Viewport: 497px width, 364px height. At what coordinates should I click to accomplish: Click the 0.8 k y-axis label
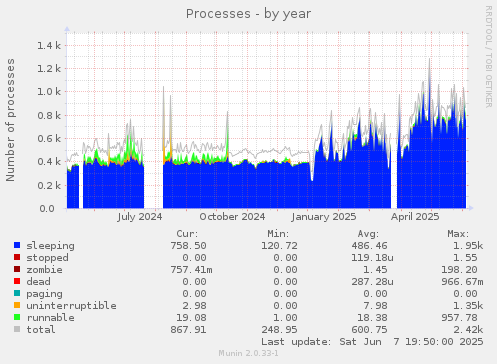pyautogui.click(x=49, y=116)
